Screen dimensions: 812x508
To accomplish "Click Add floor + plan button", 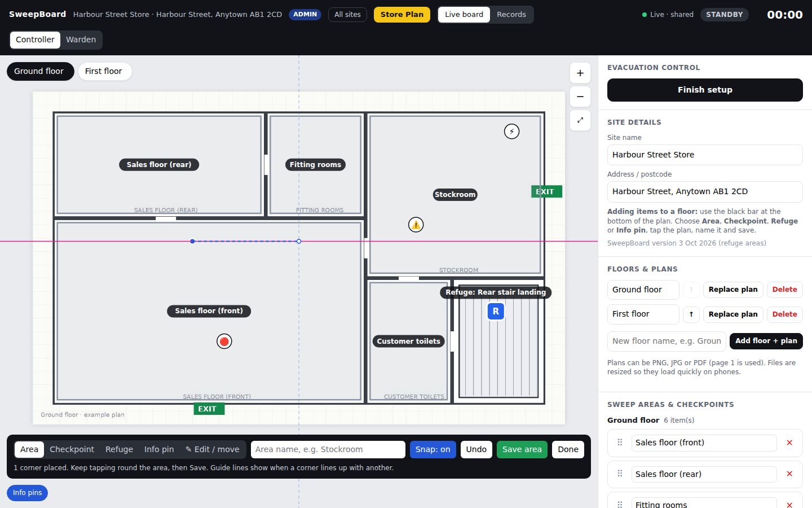I will point(766,341).
